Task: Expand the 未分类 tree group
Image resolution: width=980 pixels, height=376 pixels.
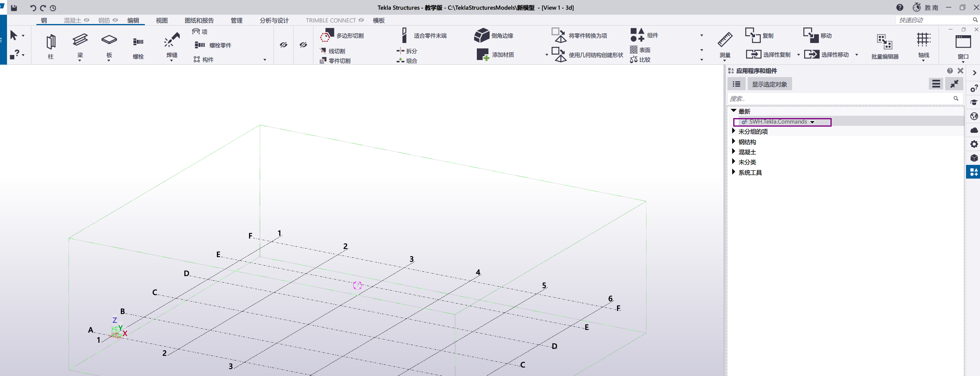Action: [x=733, y=162]
